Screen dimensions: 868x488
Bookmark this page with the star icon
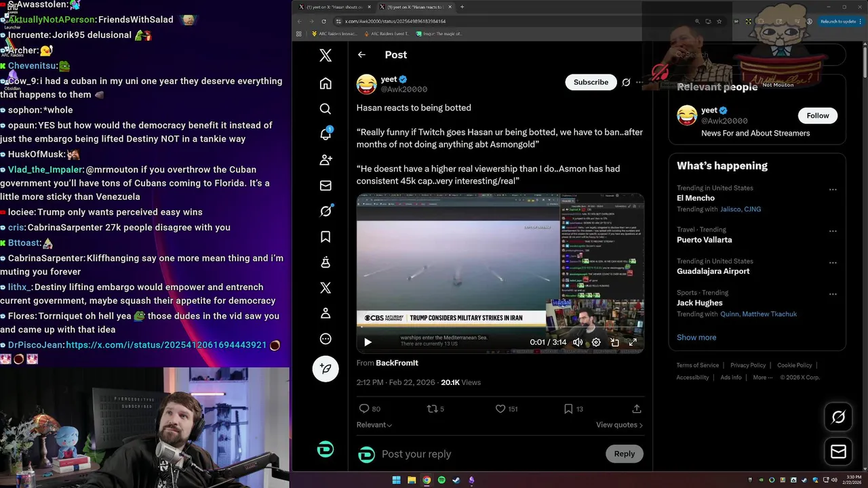719,21
